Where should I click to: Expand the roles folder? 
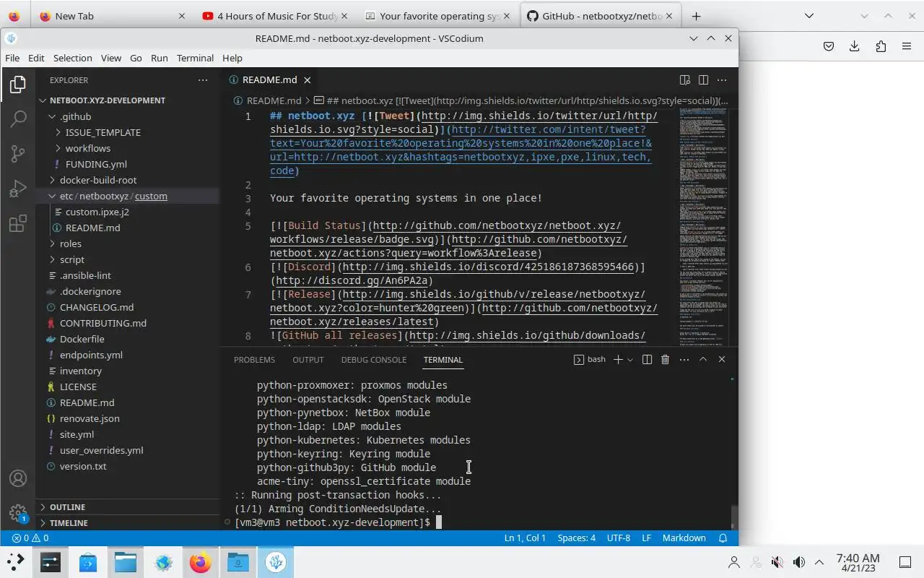coord(128,243)
